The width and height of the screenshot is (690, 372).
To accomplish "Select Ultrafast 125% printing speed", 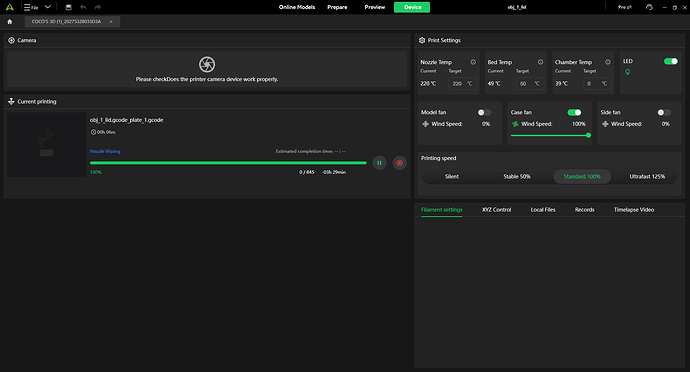I will coord(647,177).
